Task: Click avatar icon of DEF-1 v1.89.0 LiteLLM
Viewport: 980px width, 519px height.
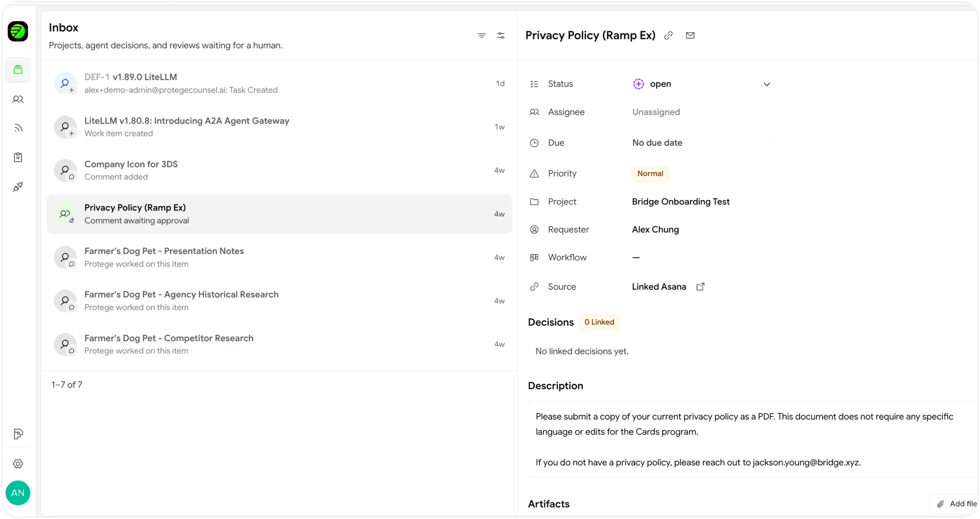Action: click(x=66, y=84)
